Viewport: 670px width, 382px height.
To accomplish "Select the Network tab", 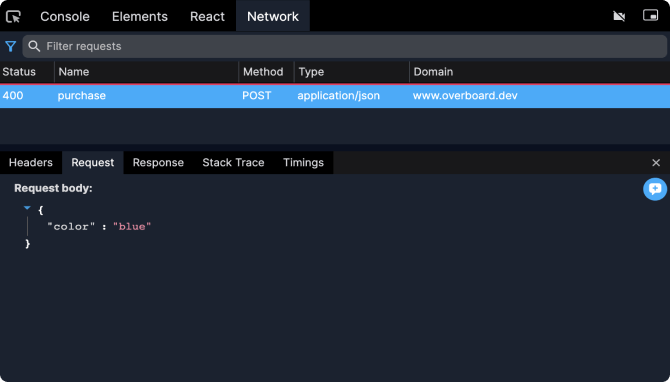I will pyautogui.click(x=273, y=16).
